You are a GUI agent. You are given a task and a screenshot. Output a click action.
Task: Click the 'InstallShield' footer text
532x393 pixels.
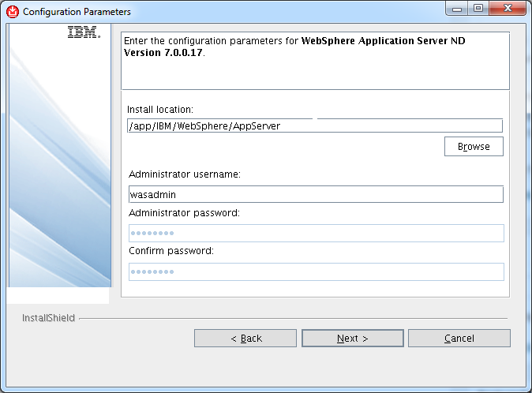pos(48,318)
